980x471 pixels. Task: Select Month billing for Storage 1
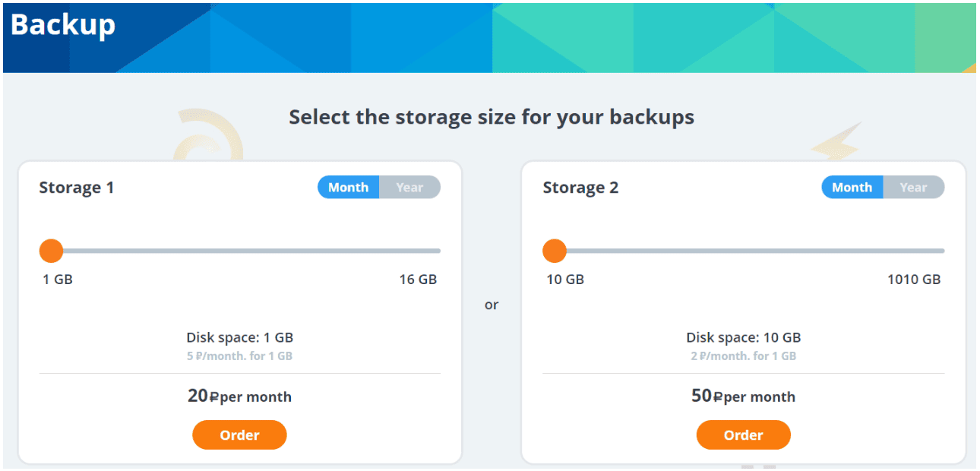[348, 188]
